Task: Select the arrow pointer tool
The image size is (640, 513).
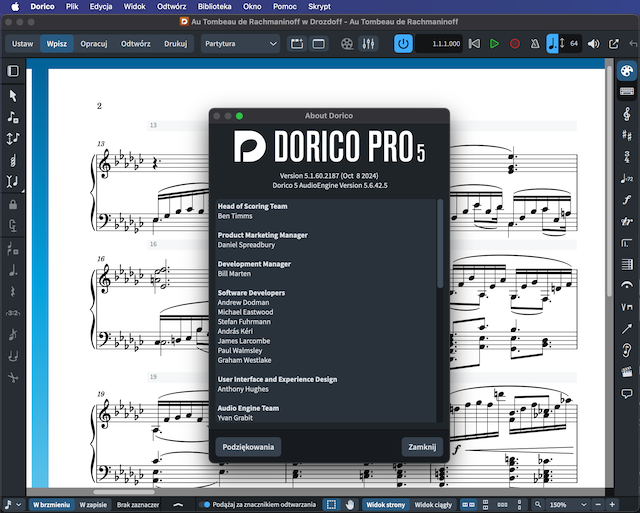Action: coord(13,96)
